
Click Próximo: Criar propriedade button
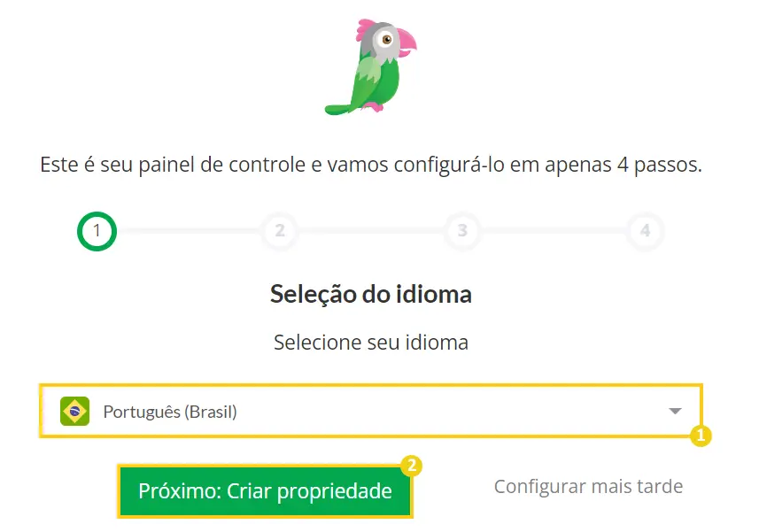point(265,491)
